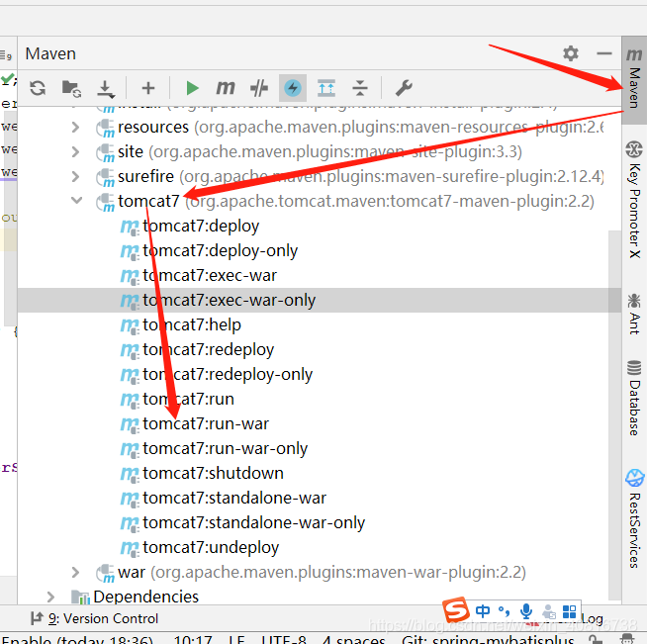Click Generate Sources and Update Folders icon
The image size is (647, 644).
[71, 88]
